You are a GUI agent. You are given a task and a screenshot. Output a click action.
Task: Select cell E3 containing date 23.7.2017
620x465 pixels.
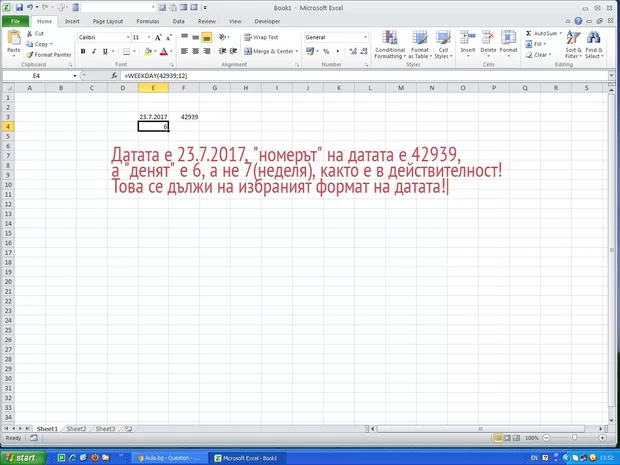pos(152,117)
